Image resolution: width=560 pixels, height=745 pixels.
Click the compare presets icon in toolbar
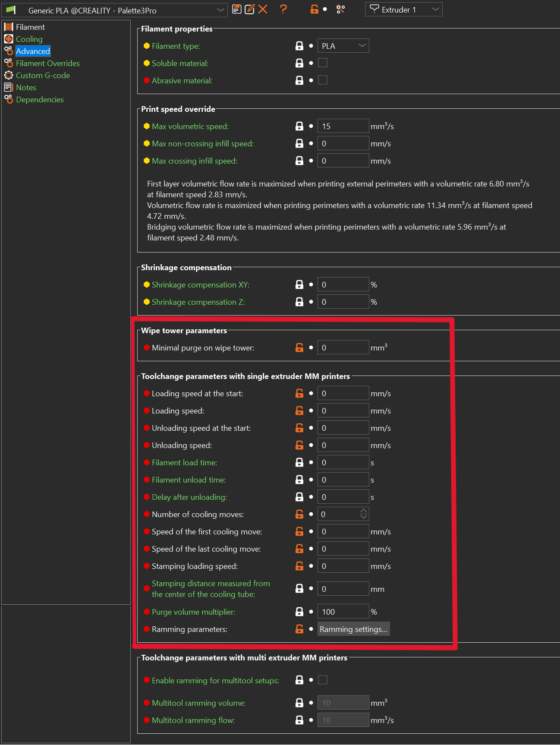[x=340, y=9]
